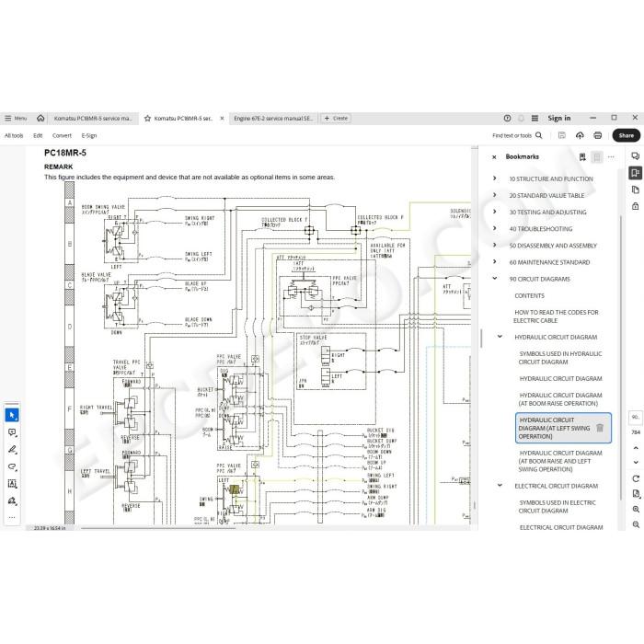This screenshot has width=644, height=644.
Task: Open SYMBOLS USED IN HYDRAULIC CIRCUIT DIAGRAM bookmark
Action: tap(559, 358)
